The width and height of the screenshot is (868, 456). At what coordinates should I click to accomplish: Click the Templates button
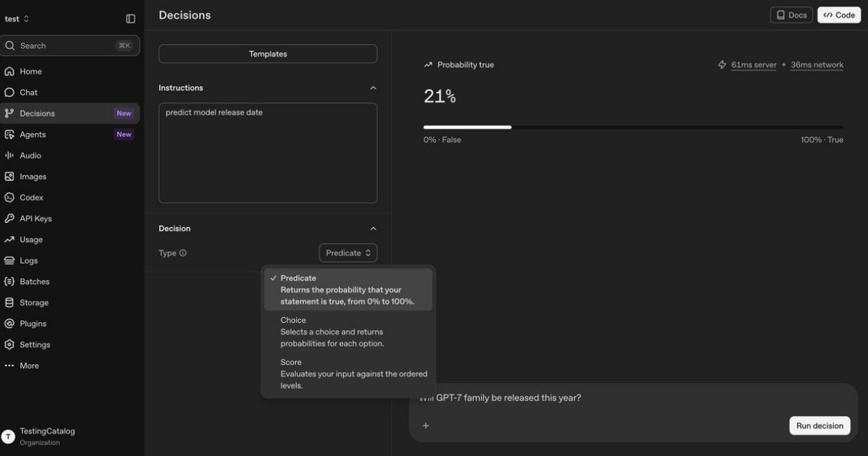point(268,54)
